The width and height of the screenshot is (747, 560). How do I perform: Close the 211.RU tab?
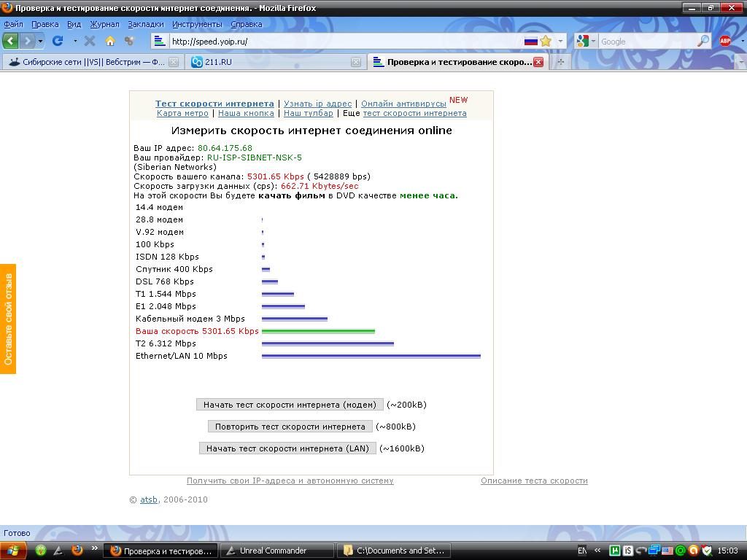[356, 63]
